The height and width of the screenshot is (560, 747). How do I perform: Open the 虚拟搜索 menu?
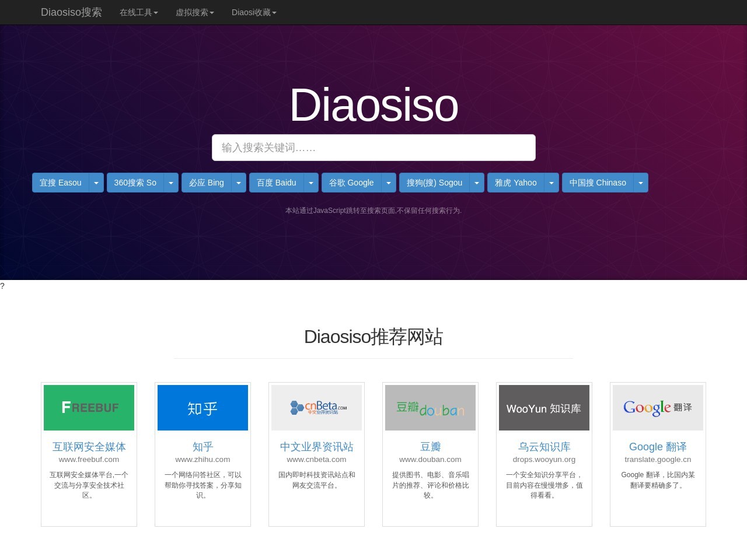(x=195, y=12)
